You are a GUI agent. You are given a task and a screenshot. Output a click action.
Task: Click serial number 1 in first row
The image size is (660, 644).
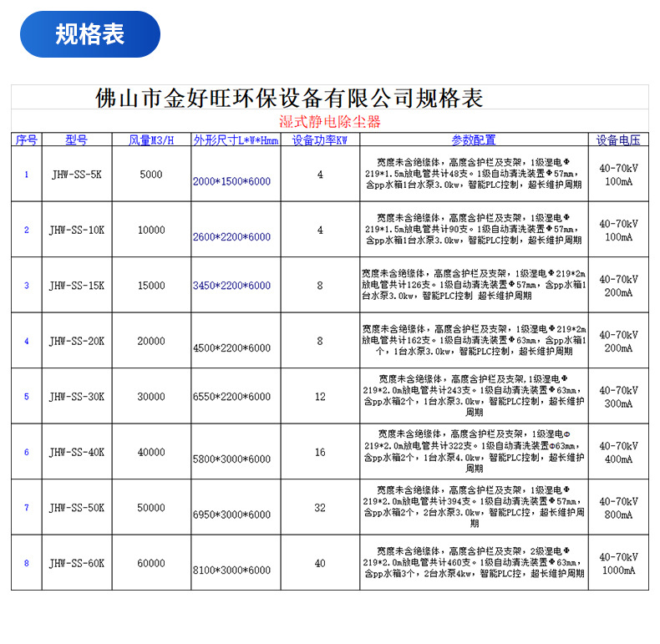pyautogui.click(x=27, y=175)
